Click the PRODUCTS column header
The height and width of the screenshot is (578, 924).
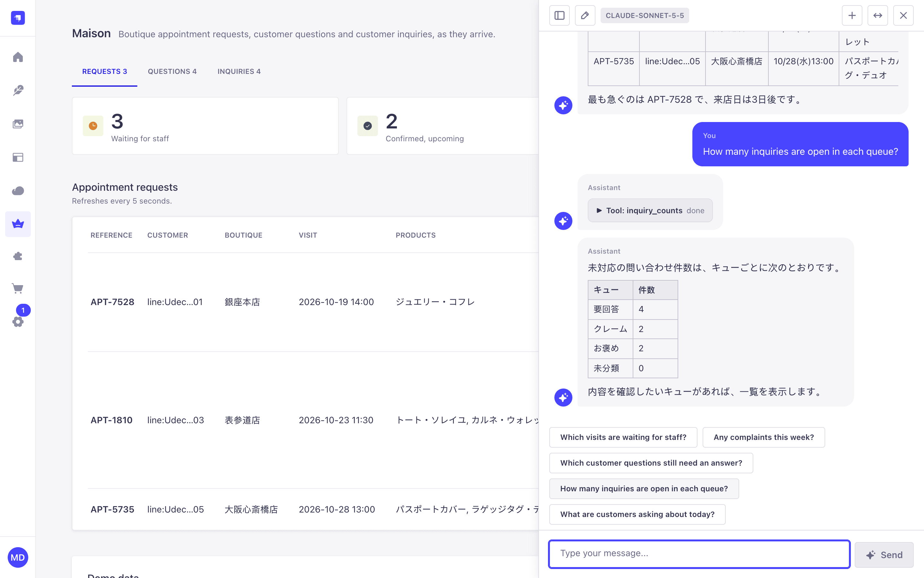415,235
